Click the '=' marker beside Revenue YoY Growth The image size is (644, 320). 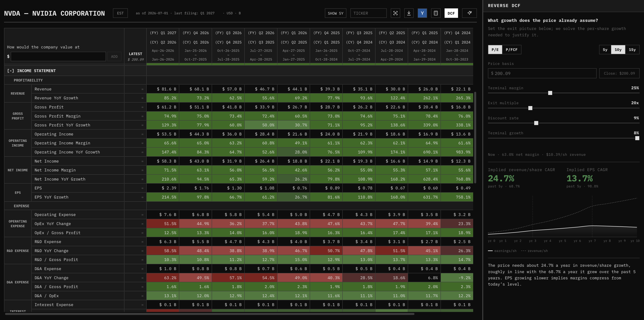[x=142, y=98]
